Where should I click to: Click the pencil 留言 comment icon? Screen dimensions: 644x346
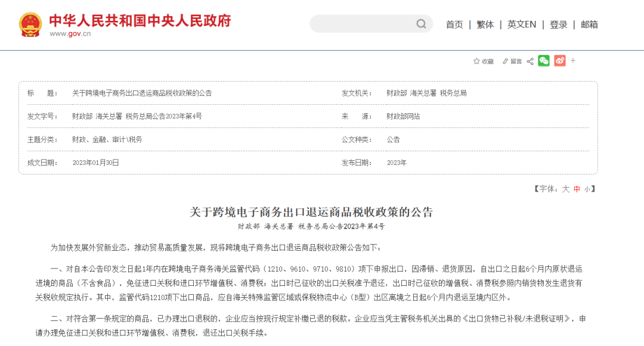pos(505,61)
